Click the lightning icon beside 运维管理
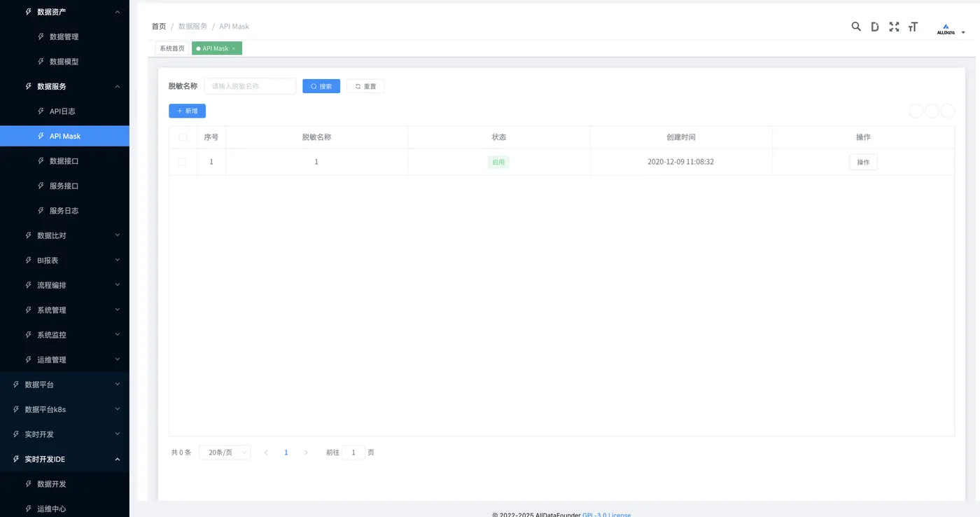980x517 pixels. [29, 359]
